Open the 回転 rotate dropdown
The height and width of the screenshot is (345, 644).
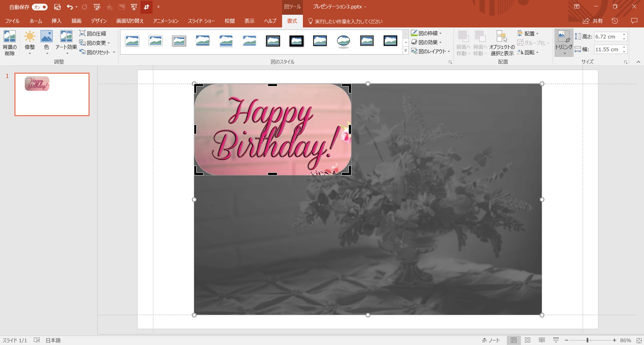click(x=528, y=52)
